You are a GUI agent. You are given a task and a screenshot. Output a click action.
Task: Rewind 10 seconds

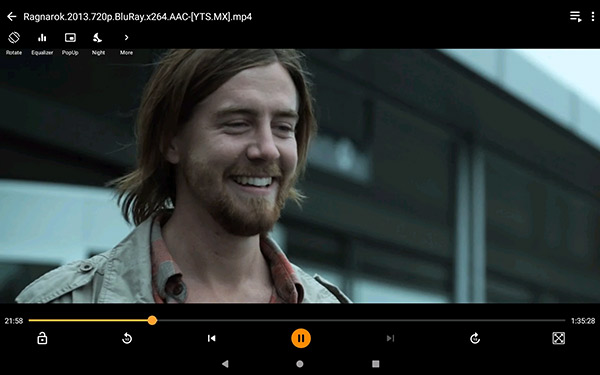[x=127, y=338]
